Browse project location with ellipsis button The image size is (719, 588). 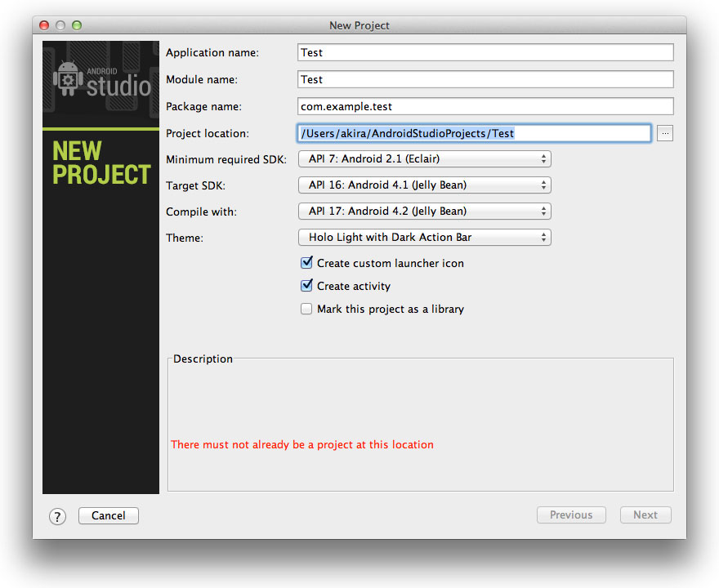pos(665,133)
